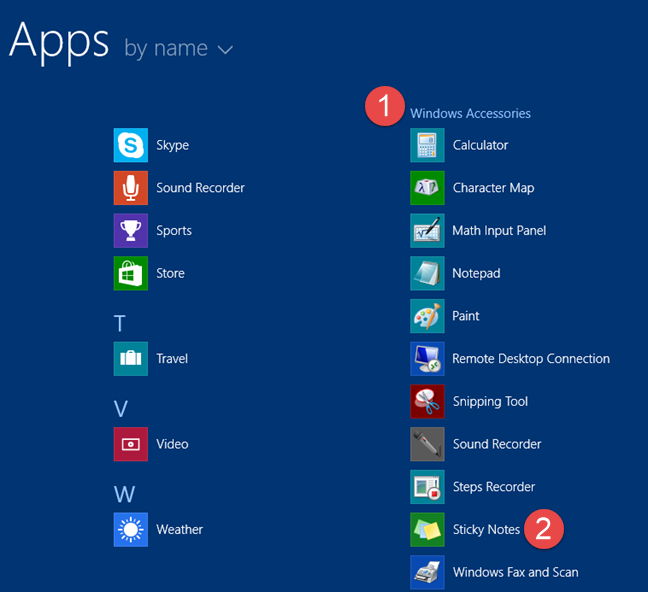Click the Snipping Tool text label
The image size is (648, 592).
[x=490, y=402]
